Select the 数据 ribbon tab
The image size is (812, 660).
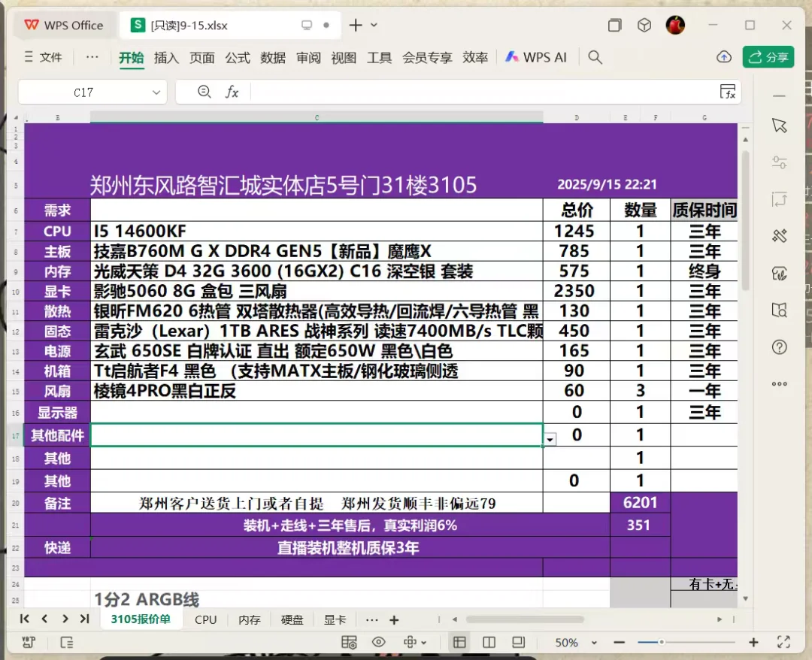click(x=273, y=57)
